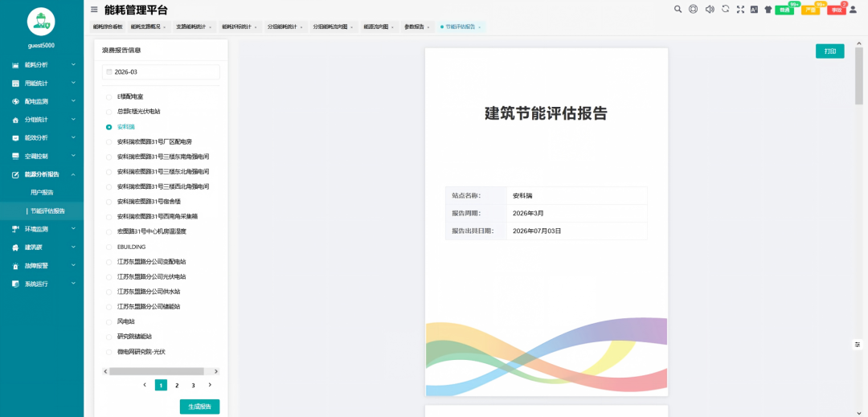Viewport: 868px width, 417px height.
Task: Open the red 事故 alarm badge
Action: [x=837, y=10]
